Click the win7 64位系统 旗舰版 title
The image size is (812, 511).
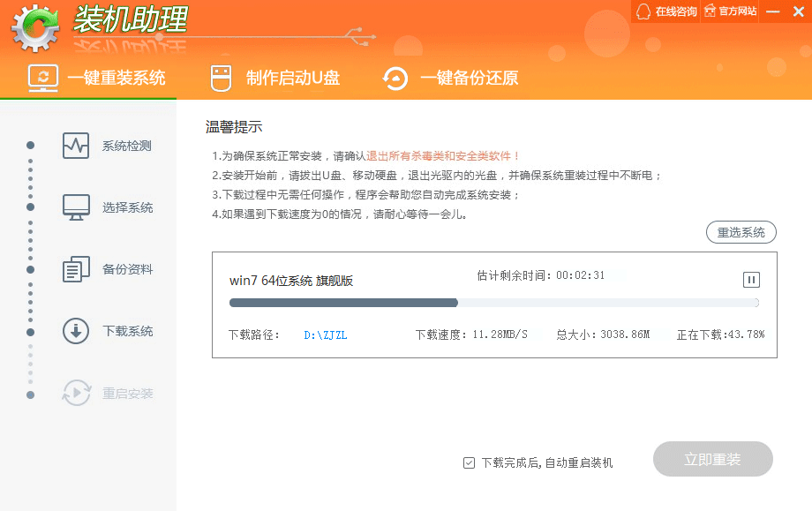pyautogui.click(x=291, y=281)
